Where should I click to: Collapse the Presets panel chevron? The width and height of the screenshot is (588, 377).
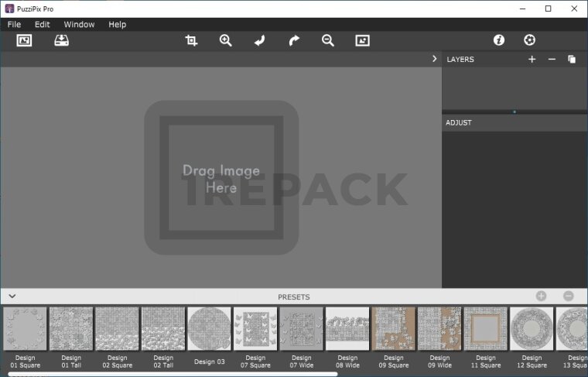point(12,296)
